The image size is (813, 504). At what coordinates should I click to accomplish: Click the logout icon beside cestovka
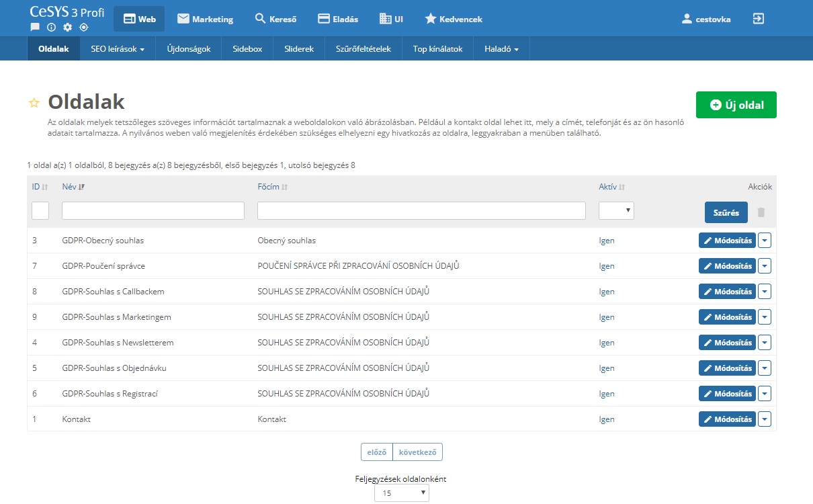tap(759, 19)
